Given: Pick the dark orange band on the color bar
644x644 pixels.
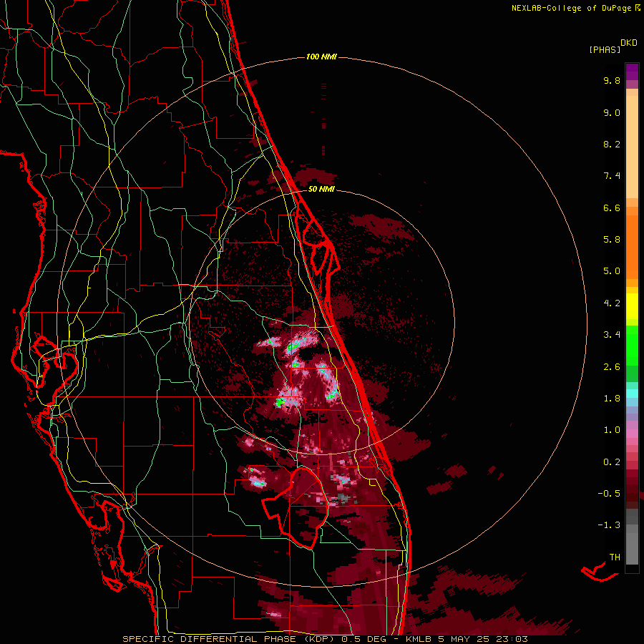Looking at the screenshot, I should (x=632, y=248).
